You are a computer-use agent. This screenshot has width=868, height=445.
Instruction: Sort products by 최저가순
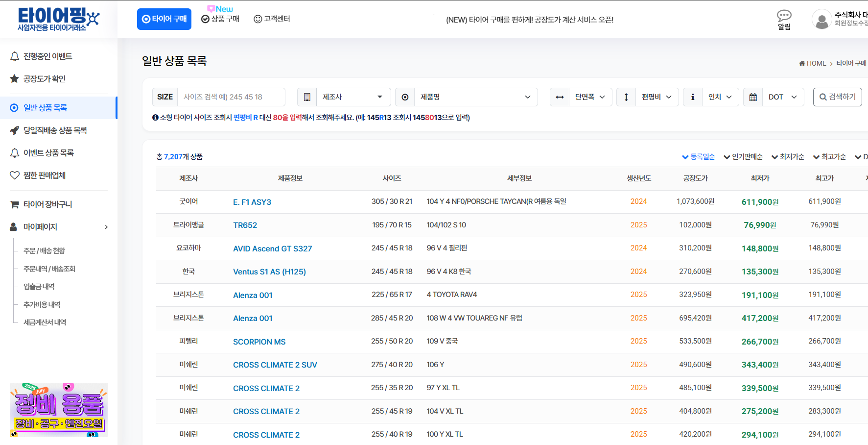pos(788,157)
